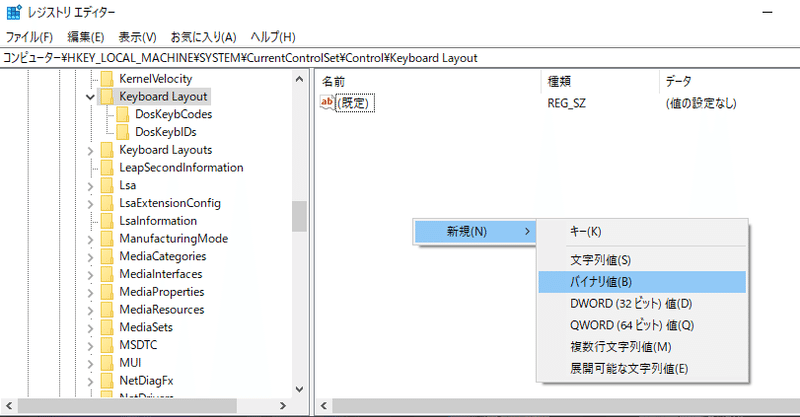Click the Lsa folder icon
This screenshot has height=417, width=800.
pos(107,185)
